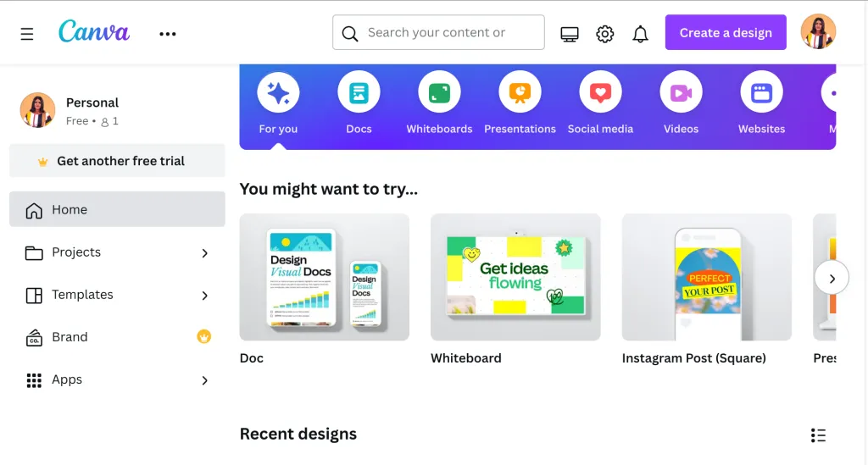This screenshot has width=868, height=465.
Task: Open the desktop app monitor icon
Action: pyautogui.click(x=569, y=34)
